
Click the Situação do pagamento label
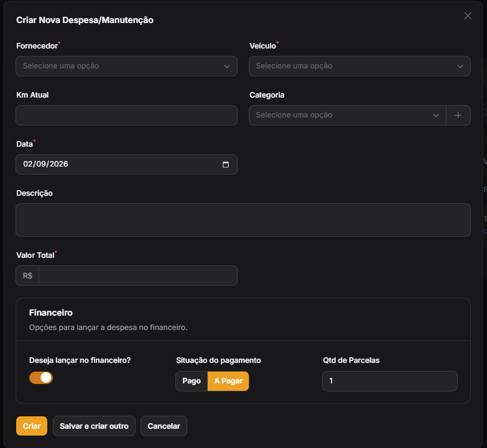218,360
